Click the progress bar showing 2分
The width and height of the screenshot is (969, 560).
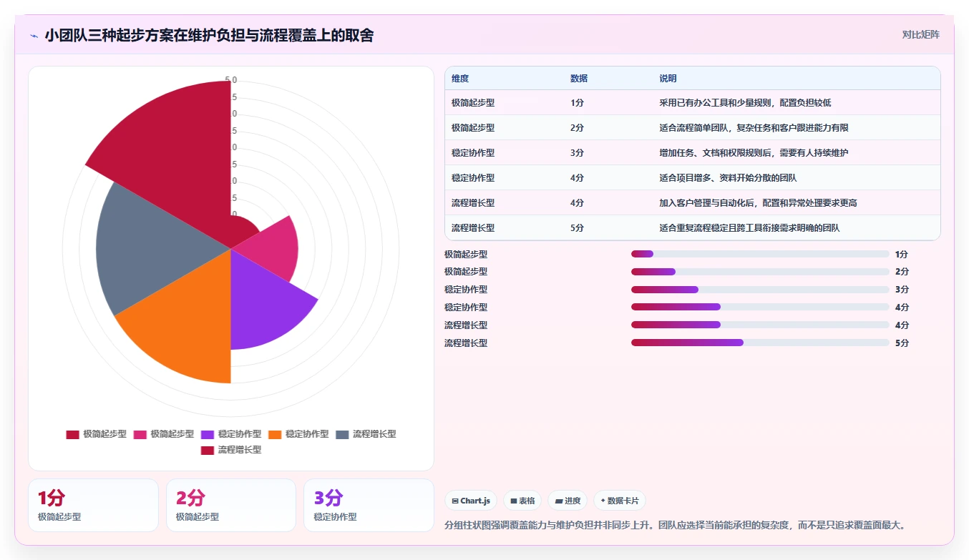(760, 272)
